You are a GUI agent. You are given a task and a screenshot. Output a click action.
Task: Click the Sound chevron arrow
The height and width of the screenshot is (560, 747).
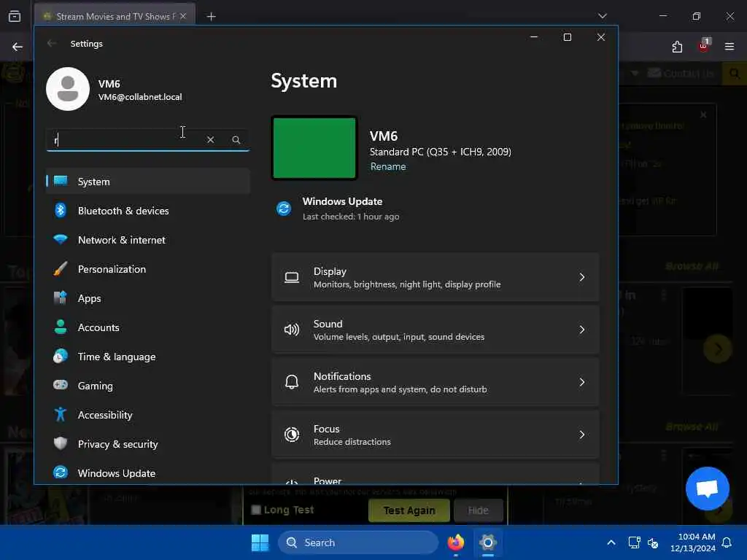click(x=581, y=330)
